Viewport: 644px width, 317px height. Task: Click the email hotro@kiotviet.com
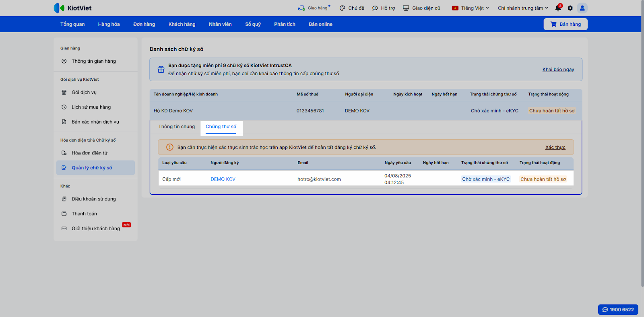[x=319, y=179]
